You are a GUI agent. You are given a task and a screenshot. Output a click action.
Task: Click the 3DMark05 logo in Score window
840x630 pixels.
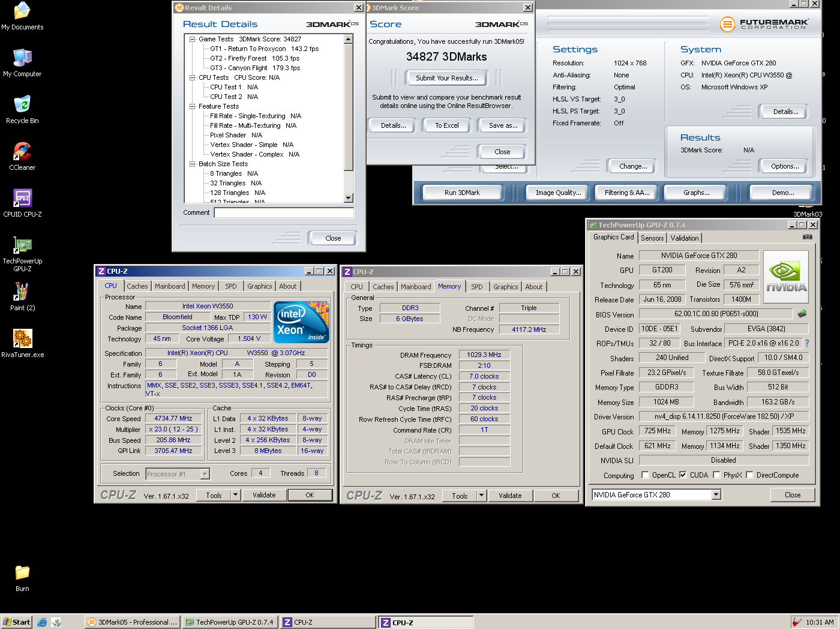click(502, 24)
